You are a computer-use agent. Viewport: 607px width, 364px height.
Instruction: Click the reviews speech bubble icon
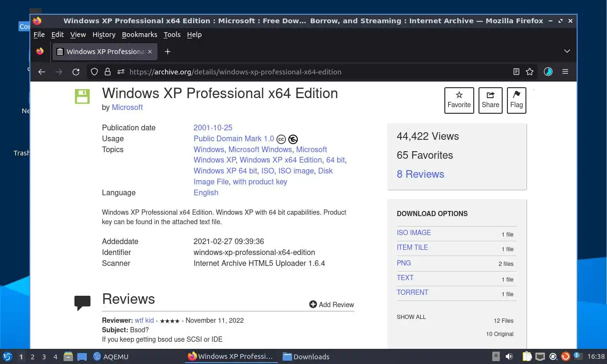[x=83, y=303]
